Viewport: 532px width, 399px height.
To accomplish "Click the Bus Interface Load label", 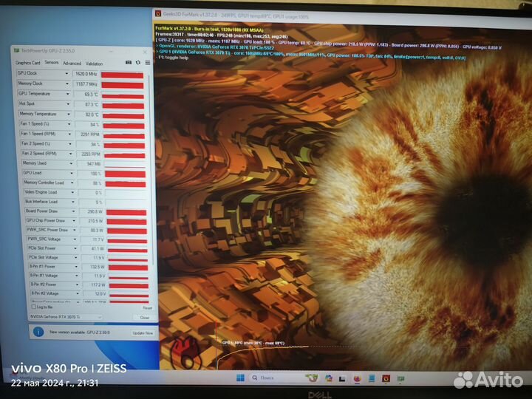I will point(41,202).
